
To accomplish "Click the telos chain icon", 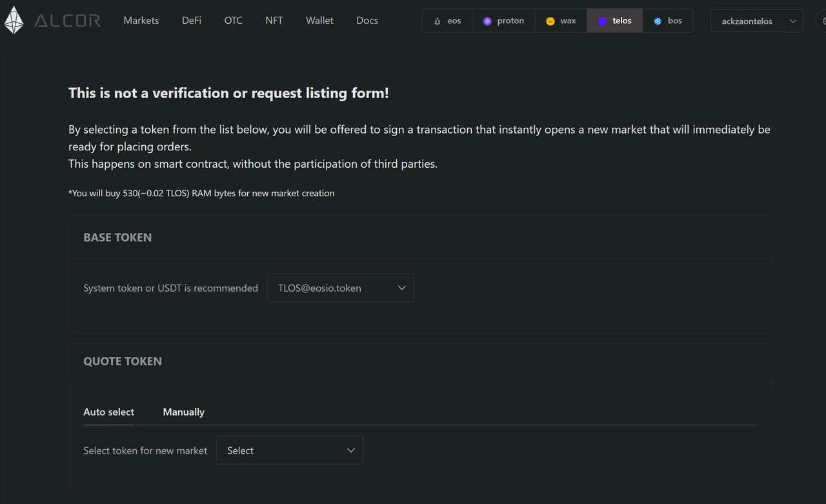I will click(x=603, y=21).
